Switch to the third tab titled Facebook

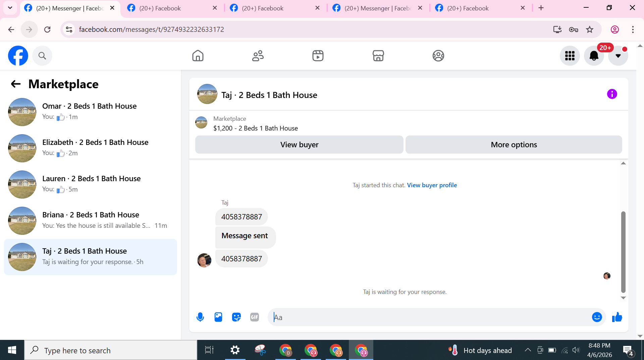coord(275,8)
